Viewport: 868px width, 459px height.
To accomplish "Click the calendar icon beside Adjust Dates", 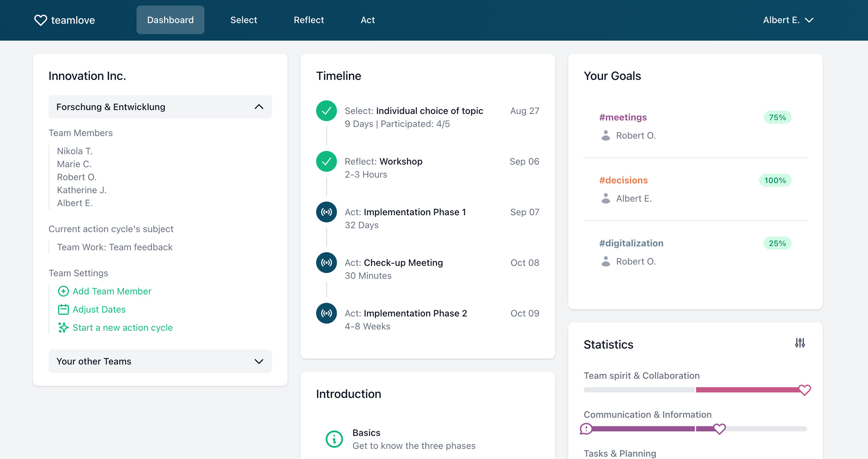I will pyautogui.click(x=63, y=309).
